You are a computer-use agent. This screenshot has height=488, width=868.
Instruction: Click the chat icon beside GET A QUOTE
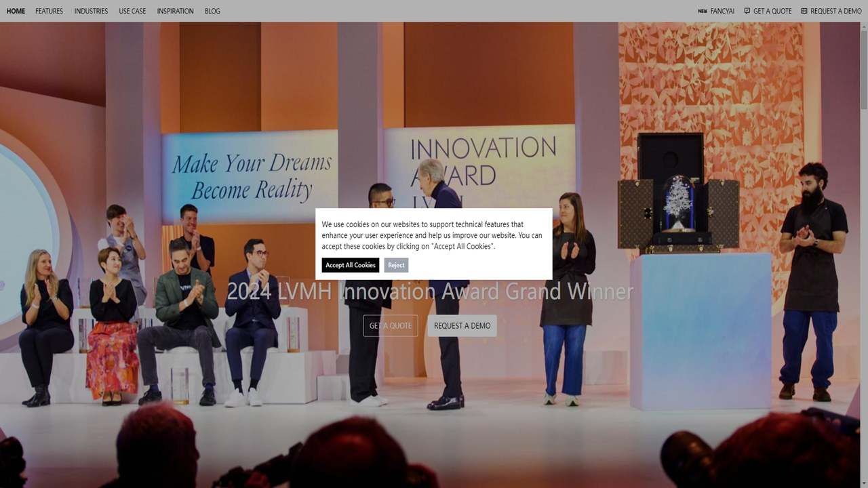pyautogui.click(x=747, y=11)
